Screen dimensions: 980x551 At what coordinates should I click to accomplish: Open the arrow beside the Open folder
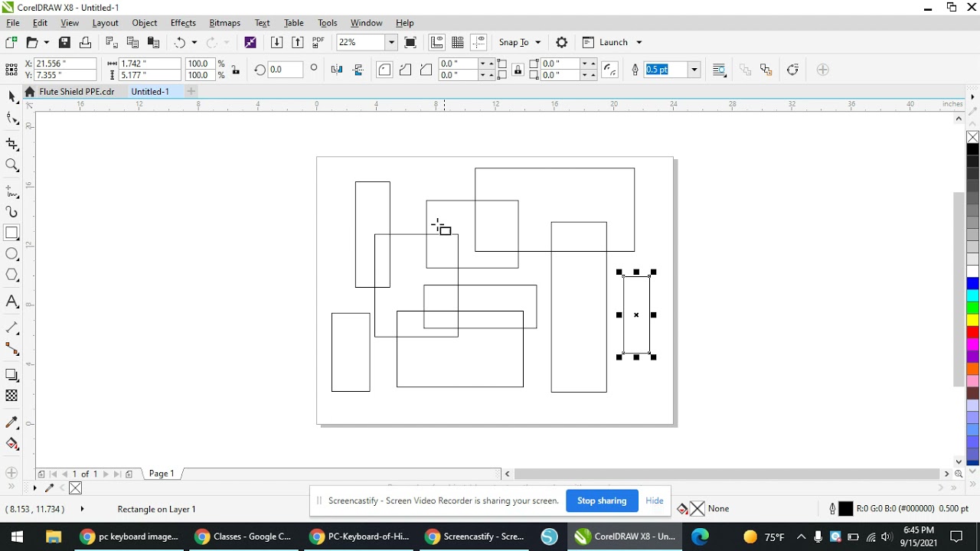[46, 42]
